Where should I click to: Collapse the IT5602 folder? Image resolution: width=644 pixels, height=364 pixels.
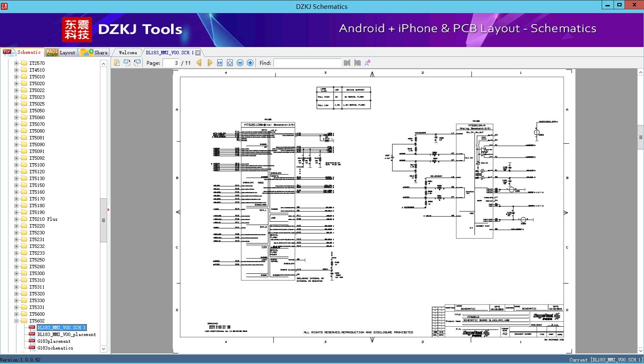tap(17, 321)
